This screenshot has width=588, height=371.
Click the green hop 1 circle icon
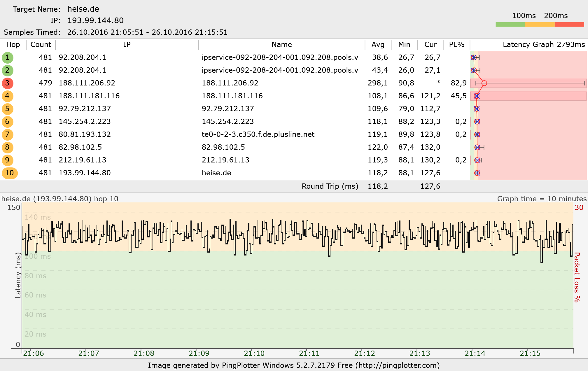click(7, 57)
